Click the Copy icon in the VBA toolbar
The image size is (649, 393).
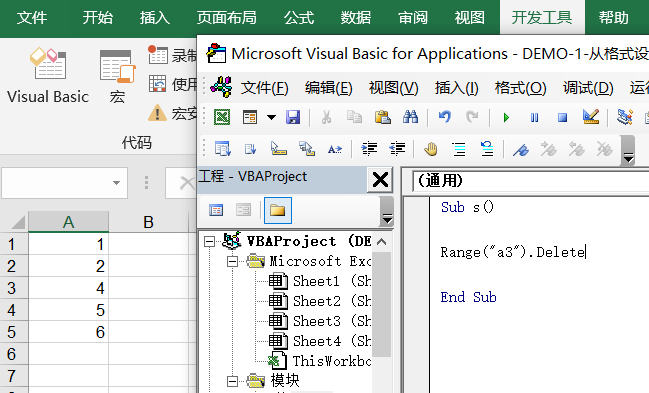point(354,117)
